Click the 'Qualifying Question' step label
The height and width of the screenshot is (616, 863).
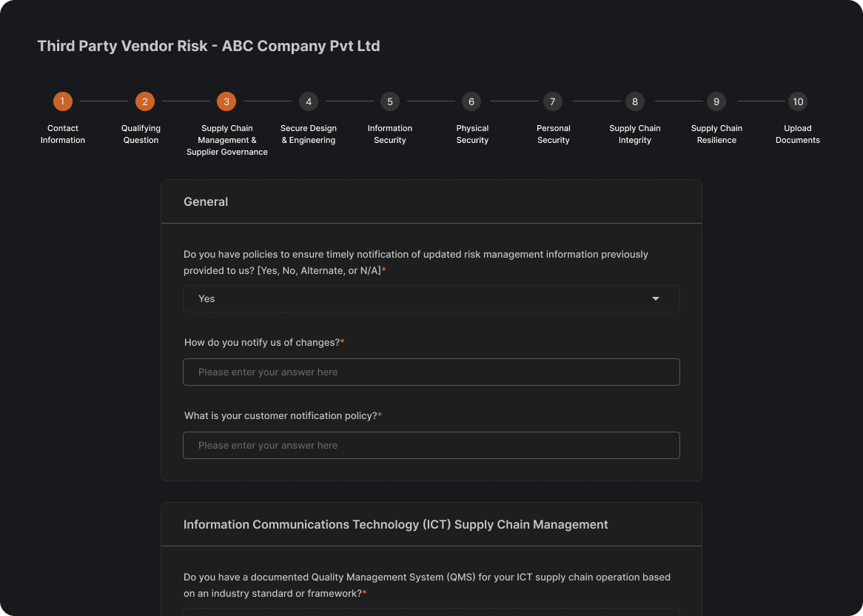click(141, 134)
